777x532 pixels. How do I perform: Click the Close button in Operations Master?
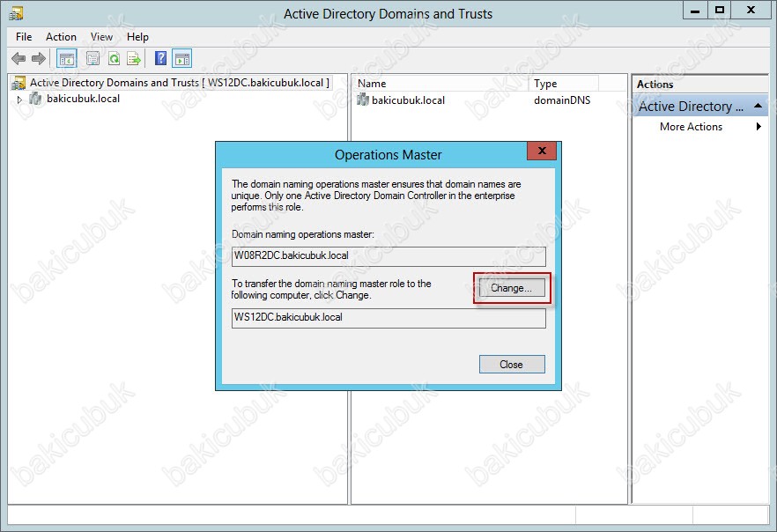pos(511,364)
